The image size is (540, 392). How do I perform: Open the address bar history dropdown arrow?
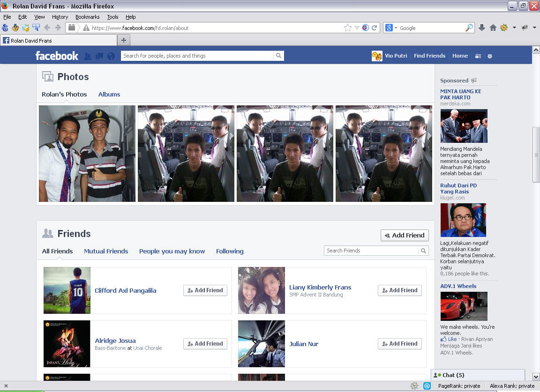click(x=357, y=28)
